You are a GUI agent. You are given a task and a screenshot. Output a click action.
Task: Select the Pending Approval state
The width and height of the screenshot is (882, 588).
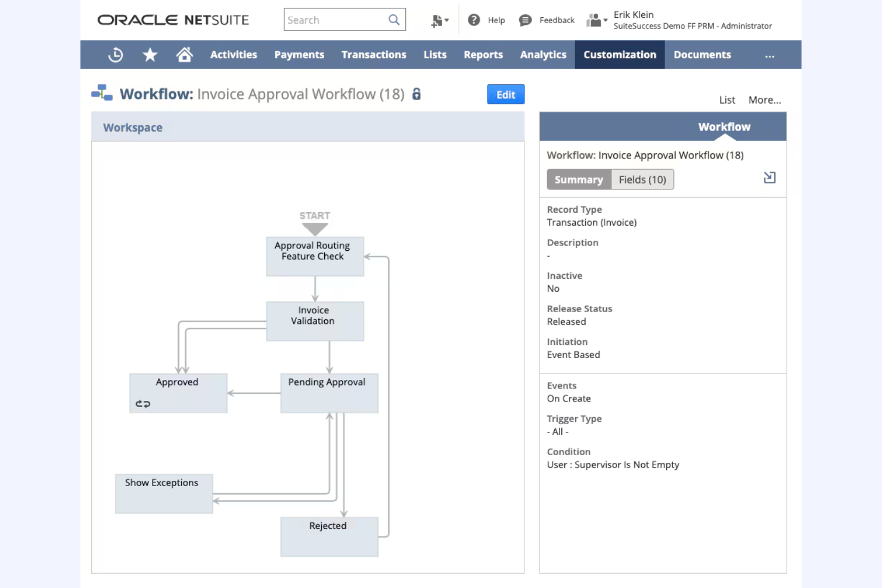point(329,393)
